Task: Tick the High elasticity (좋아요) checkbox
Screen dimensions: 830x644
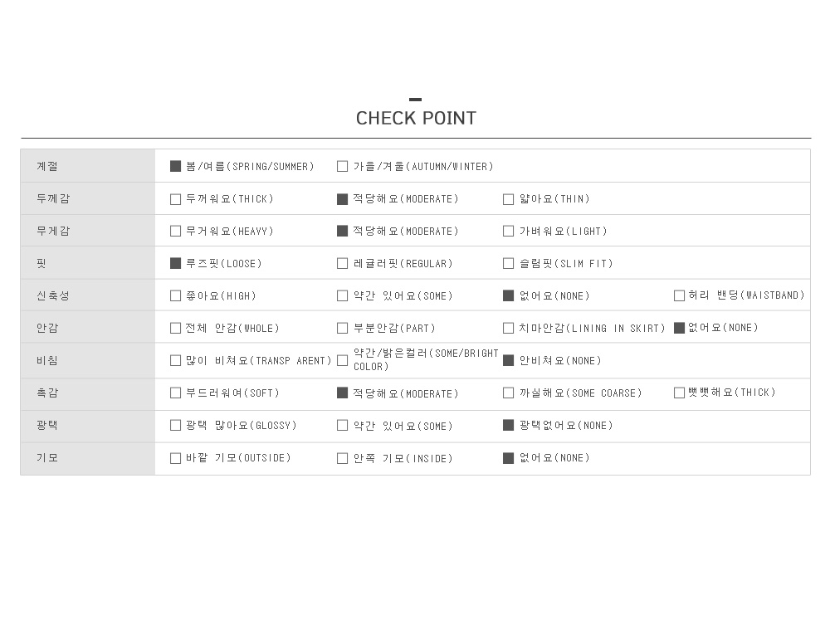Action: [175, 295]
